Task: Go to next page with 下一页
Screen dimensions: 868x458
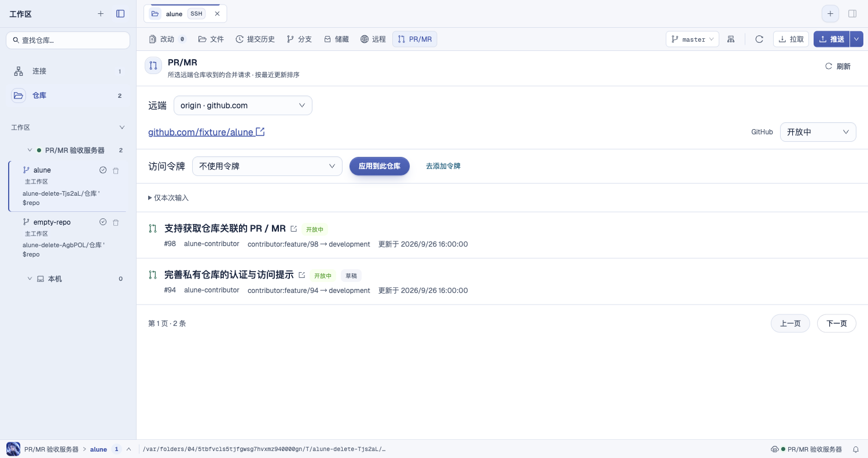Action: [x=837, y=323]
